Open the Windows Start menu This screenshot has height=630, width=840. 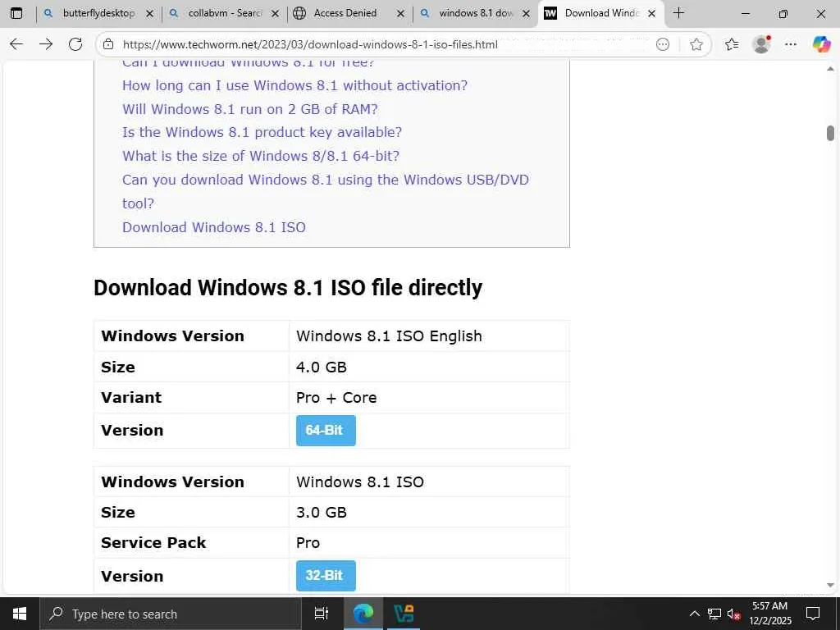(x=20, y=614)
